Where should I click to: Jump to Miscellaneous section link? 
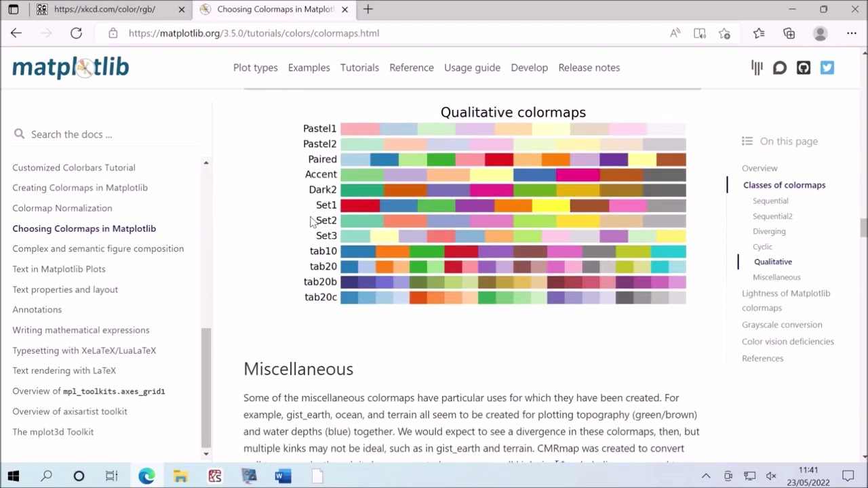776,277
